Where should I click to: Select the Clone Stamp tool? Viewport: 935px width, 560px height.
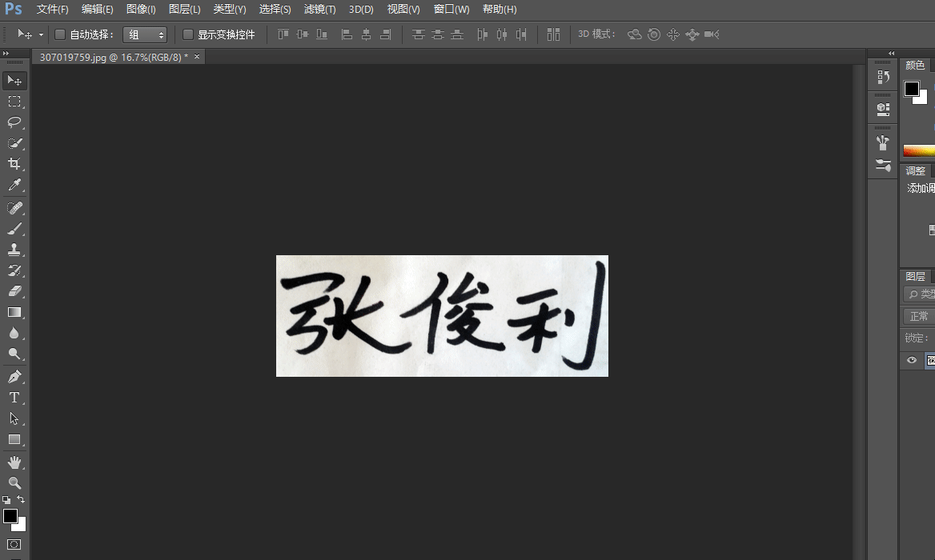[x=14, y=249]
